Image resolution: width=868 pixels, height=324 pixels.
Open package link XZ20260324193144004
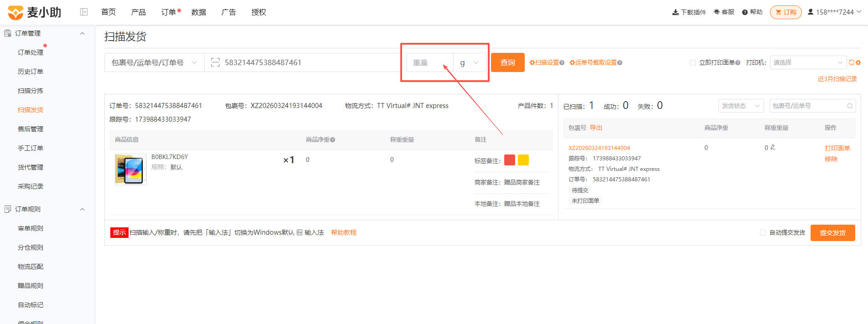tap(599, 148)
